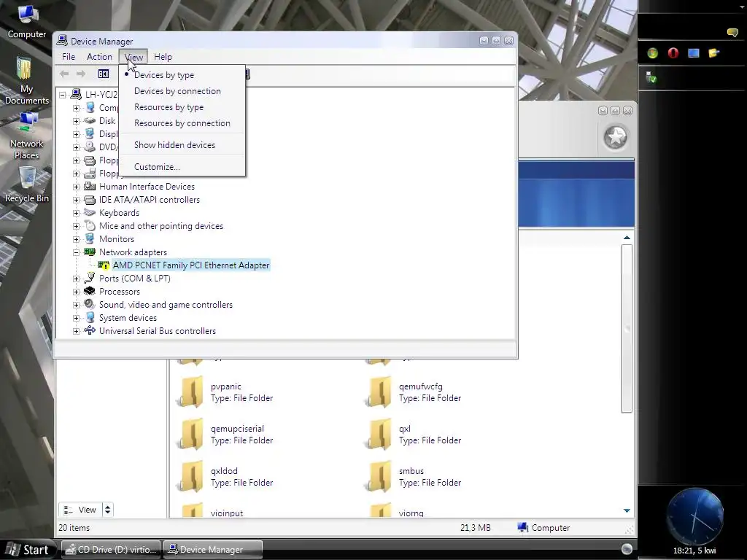The image size is (747, 560).
Task: Click the Ports (COM & LPT) plug icon
Action: click(90, 278)
